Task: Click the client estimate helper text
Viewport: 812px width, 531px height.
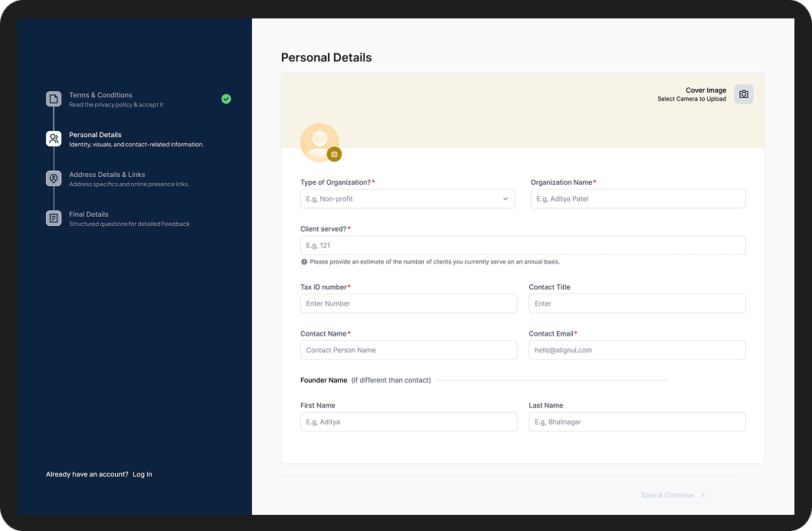Action: [434, 261]
